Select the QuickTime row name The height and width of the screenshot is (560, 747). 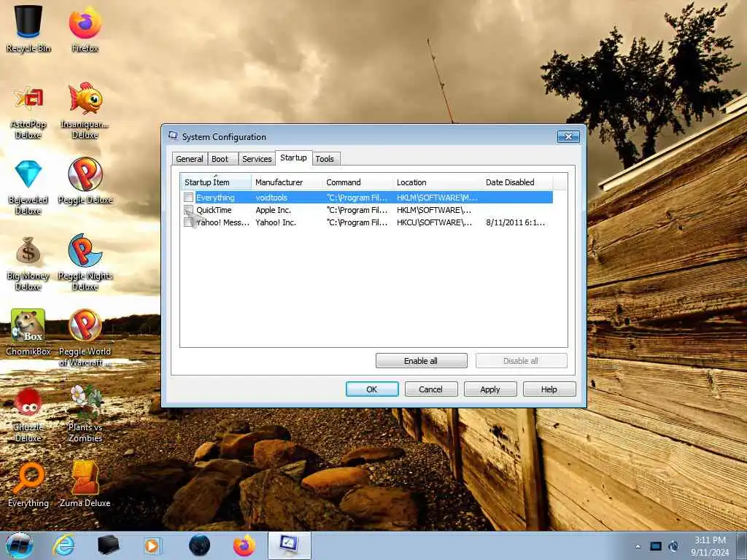coord(214,210)
